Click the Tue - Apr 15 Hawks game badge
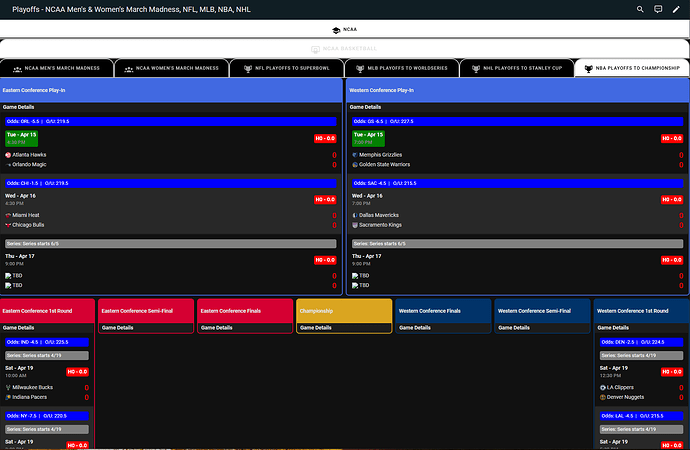The width and height of the screenshot is (690, 450). click(x=21, y=138)
